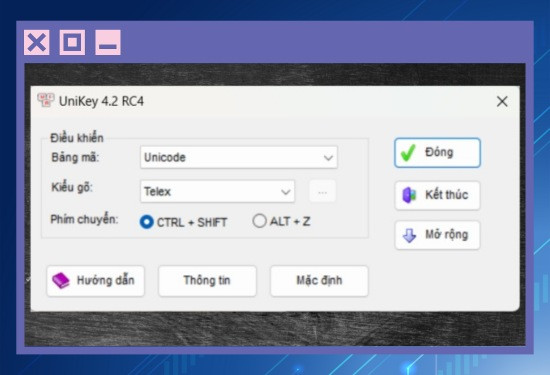Click the green checkmark icon on Đóng
This screenshot has width=550, height=375.
(x=408, y=153)
